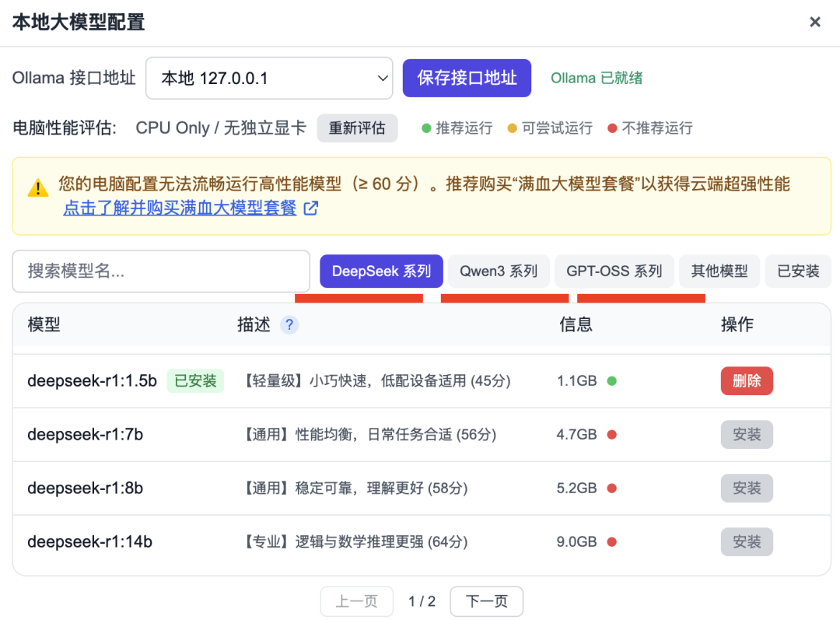Screen dimensions: 840x620
Task: Click the 1 / 2 page indicator
Action: (422, 601)
